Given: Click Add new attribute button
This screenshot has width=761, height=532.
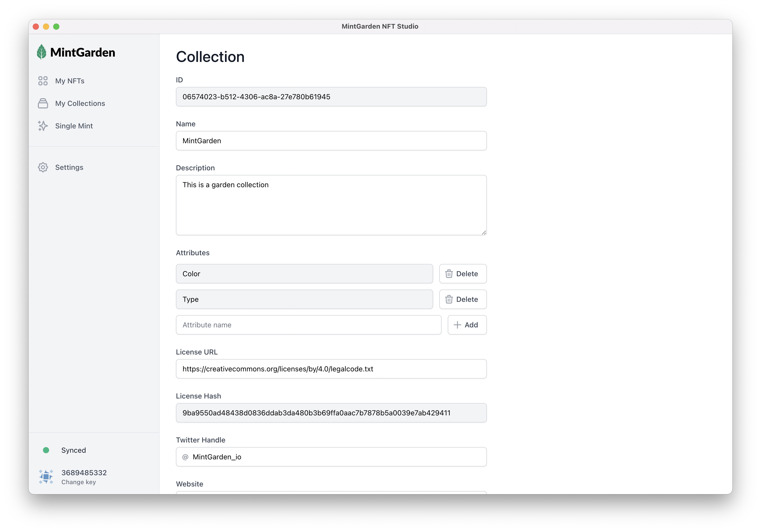Looking at the screenshot, I should pyautogui.click(x=467, y=324).
